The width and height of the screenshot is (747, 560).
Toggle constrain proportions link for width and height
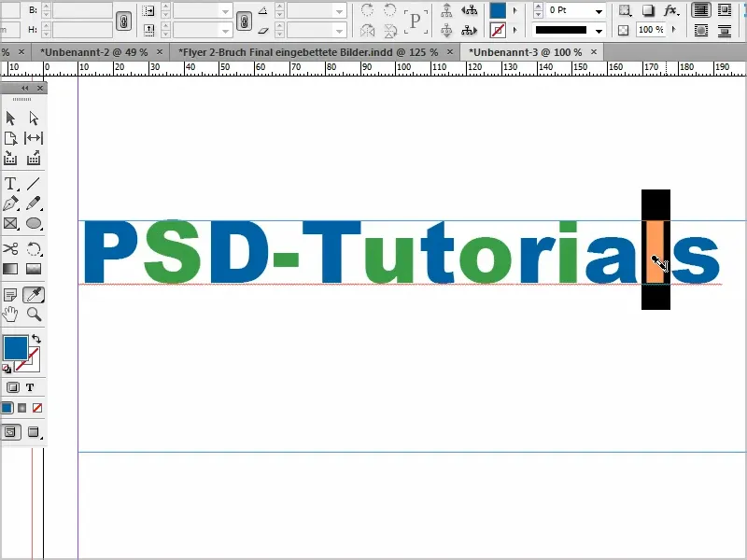[x=124, y=21]
